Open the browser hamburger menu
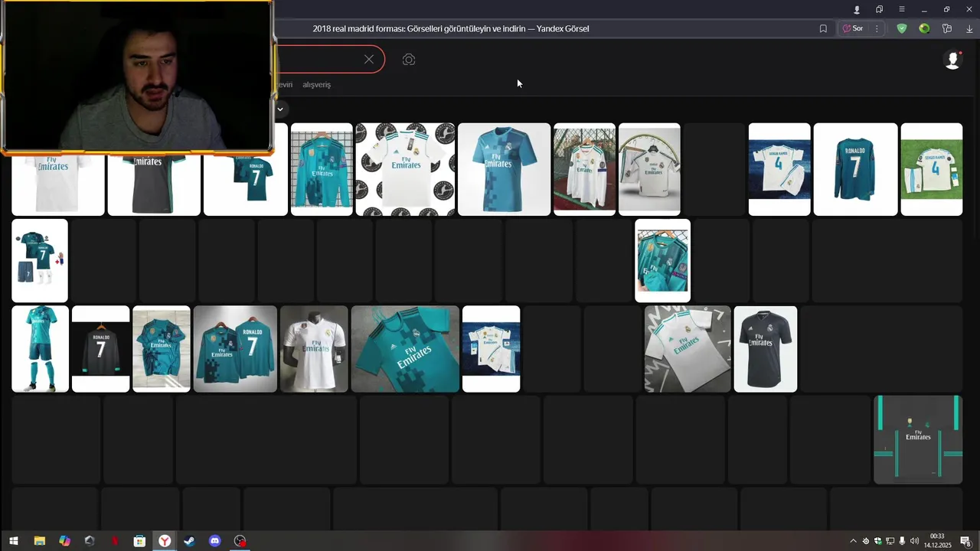 [901, 9]
